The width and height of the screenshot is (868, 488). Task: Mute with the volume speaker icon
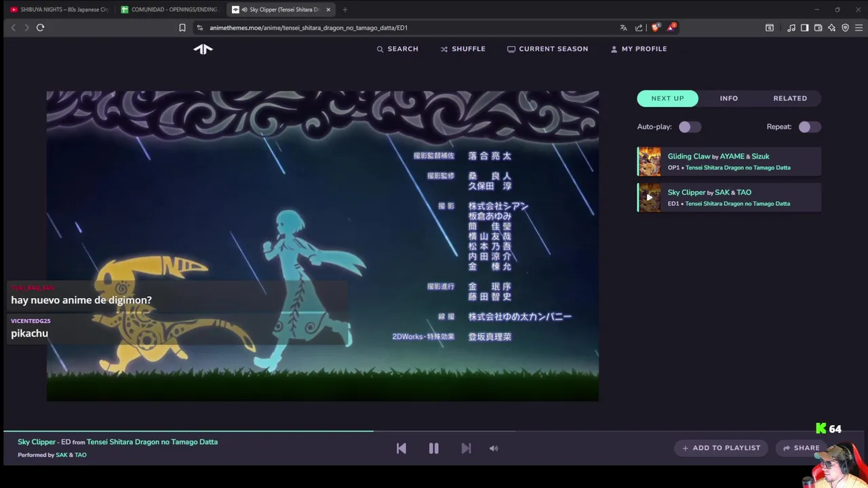494,448
